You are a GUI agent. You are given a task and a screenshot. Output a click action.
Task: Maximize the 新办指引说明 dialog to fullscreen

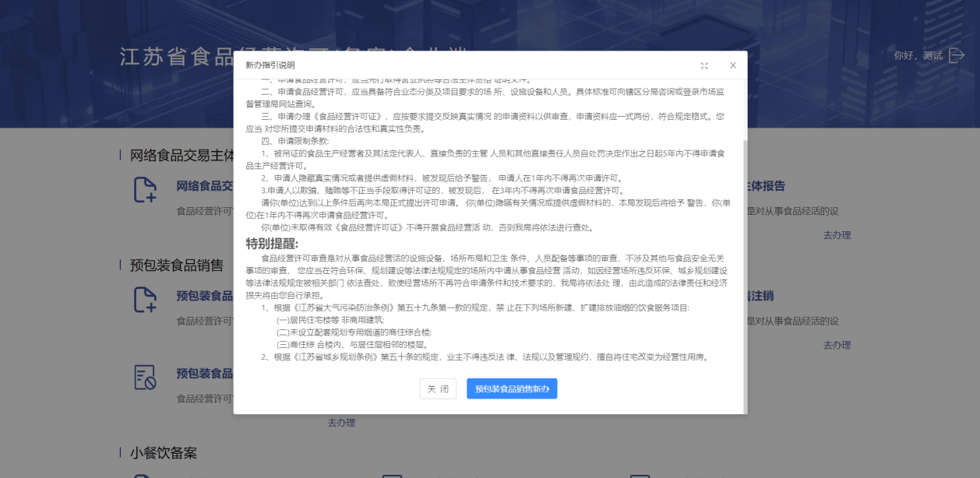704,65
